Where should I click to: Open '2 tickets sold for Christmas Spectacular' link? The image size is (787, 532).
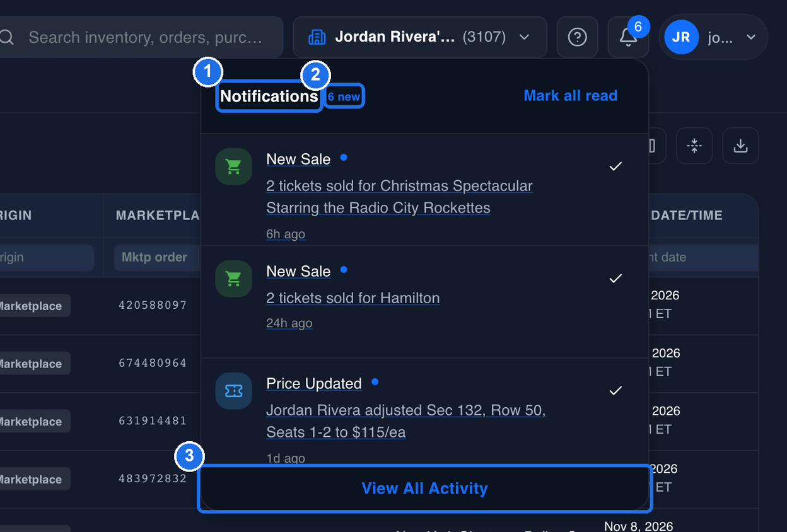399,197
